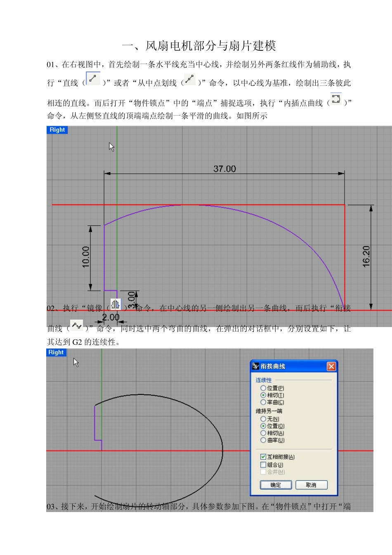Click the 衔接曲线 dialog title text
Screen dimensions: 392x555
coord(273,366)
